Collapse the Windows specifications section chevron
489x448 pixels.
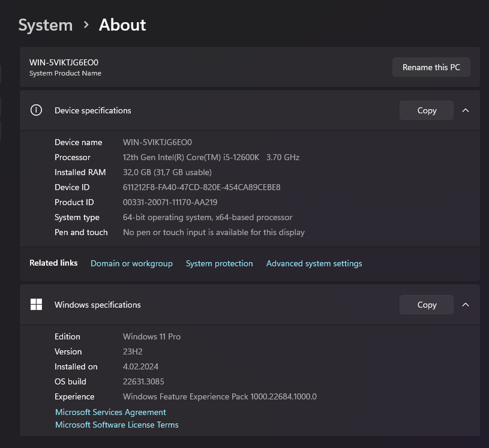(465, 305)
